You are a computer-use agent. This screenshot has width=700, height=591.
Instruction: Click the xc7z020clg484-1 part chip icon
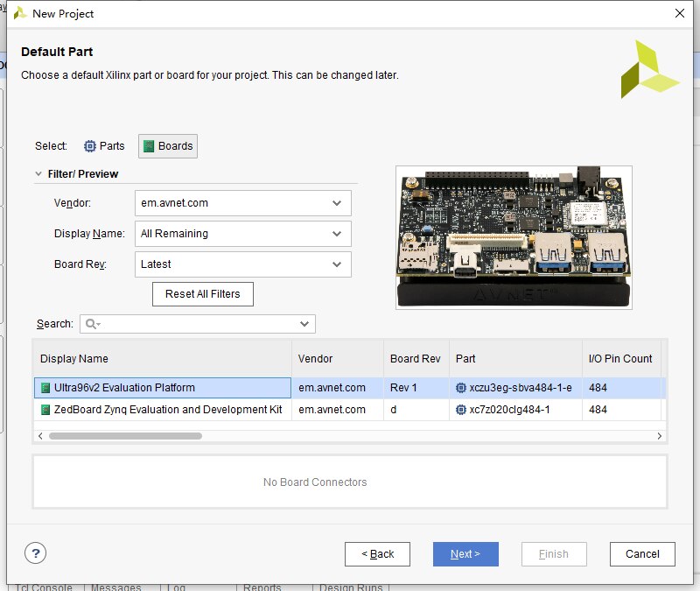(x=461, y=410)
